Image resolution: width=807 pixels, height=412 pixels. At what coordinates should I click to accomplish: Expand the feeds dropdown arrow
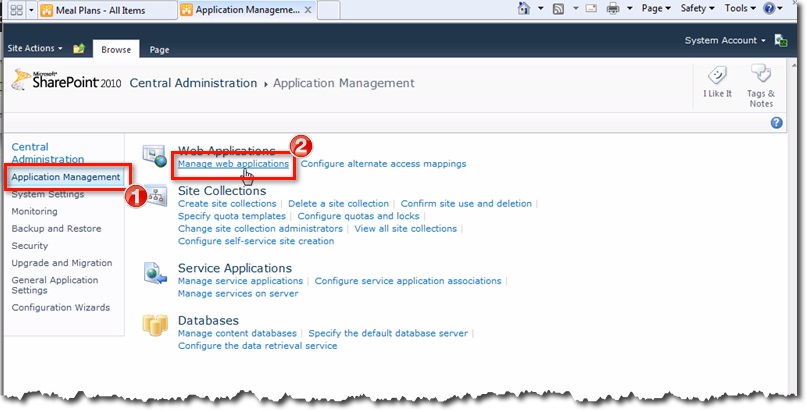point(575,8)
